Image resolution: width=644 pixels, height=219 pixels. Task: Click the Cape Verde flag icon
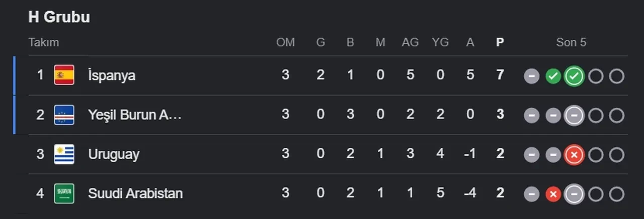[64, 115]
